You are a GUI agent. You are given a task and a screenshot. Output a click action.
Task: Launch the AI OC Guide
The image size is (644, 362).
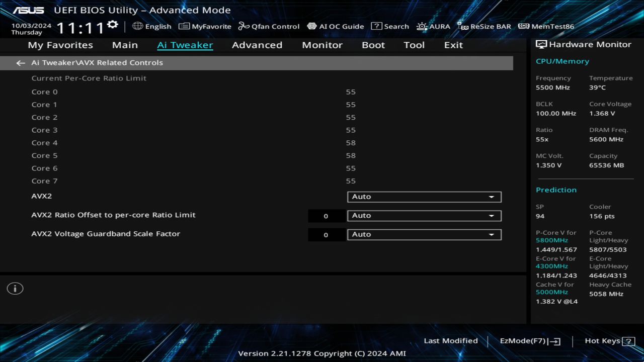coord(335,26)
